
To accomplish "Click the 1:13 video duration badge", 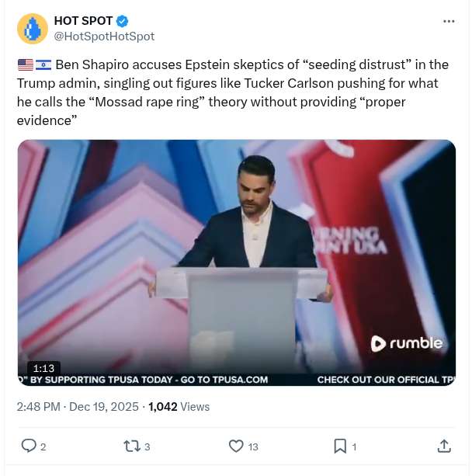I will 44,368.
